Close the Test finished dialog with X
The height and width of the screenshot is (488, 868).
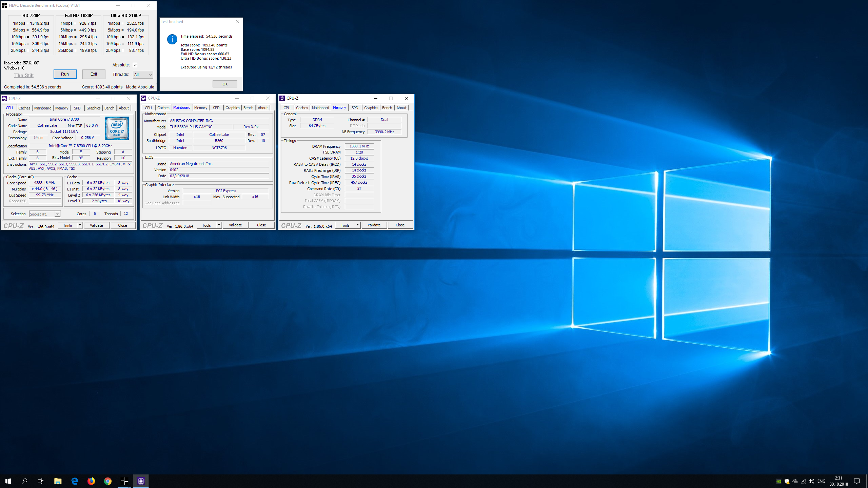(x=237, y=22)
